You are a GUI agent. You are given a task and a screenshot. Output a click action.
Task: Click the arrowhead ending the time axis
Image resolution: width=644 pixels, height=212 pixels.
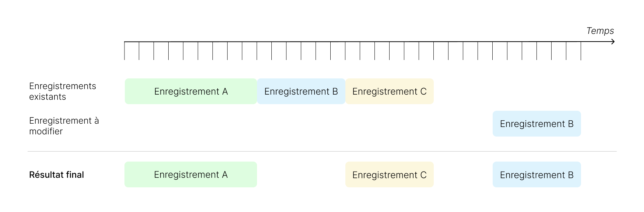pos(613,42)
